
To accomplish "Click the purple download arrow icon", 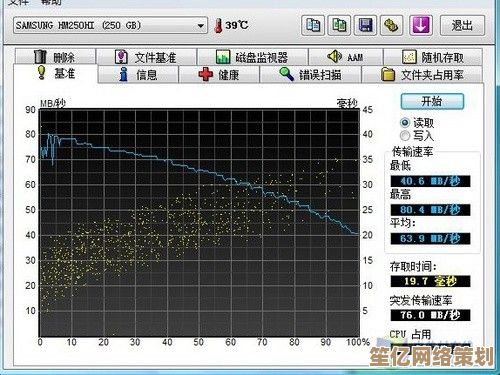I will [x=421, y=25].
